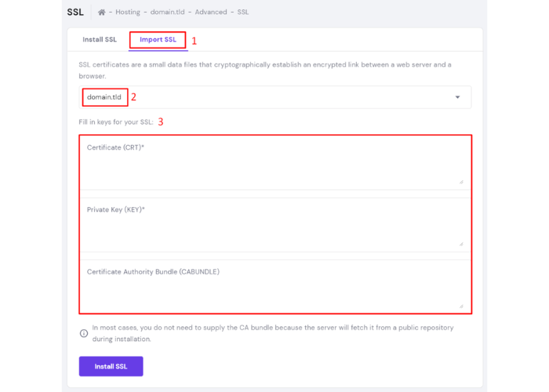Expand the domain list using the caret arrow
Screen dimensions: 549x392
pos(457,97)
